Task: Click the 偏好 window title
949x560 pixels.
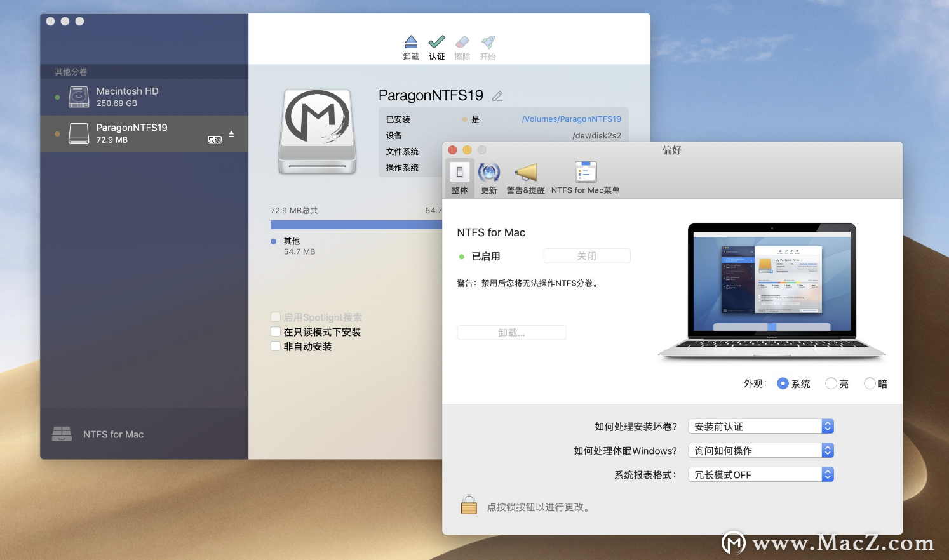Action: pyautogui.click(x=672, y=150)
